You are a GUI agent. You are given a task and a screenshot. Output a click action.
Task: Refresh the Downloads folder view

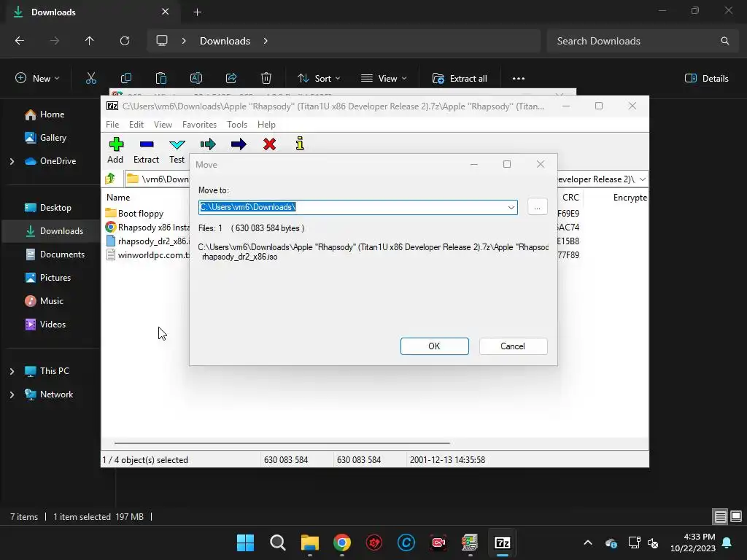click(125, 41)
